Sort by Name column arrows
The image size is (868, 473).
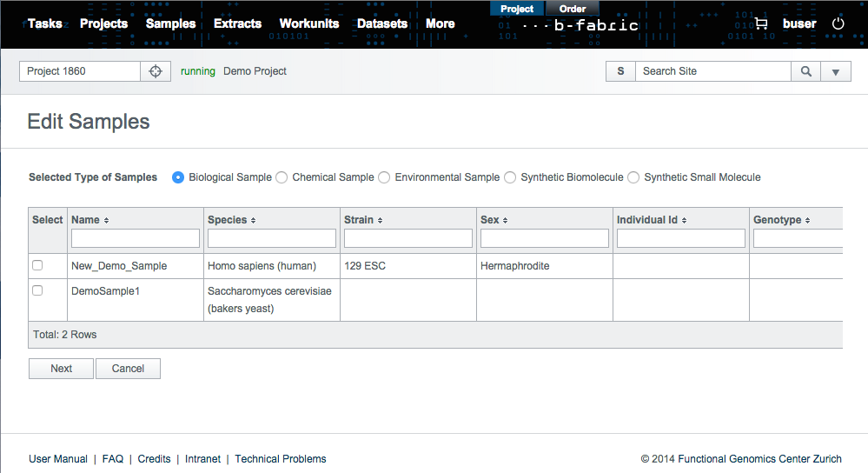click(x=106, y=221)
